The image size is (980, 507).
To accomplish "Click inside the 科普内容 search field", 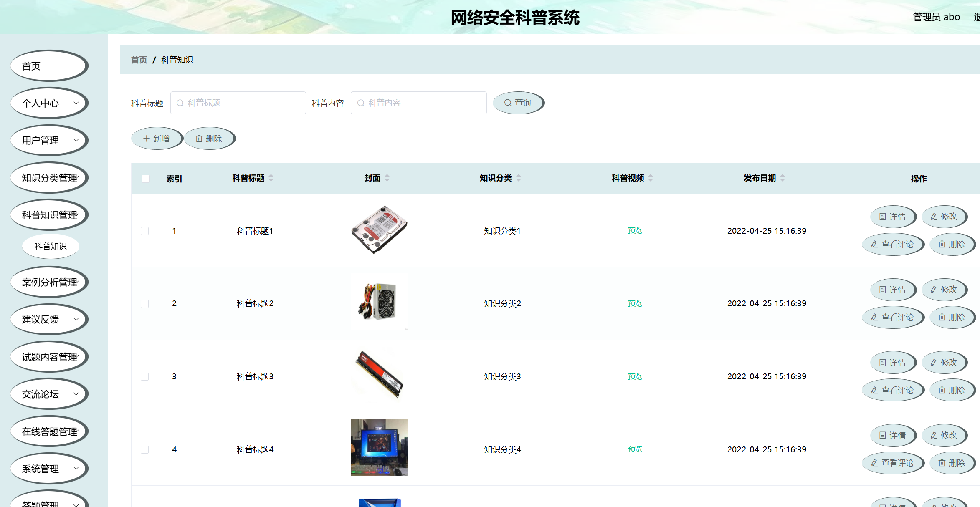I will click(418, 103).
